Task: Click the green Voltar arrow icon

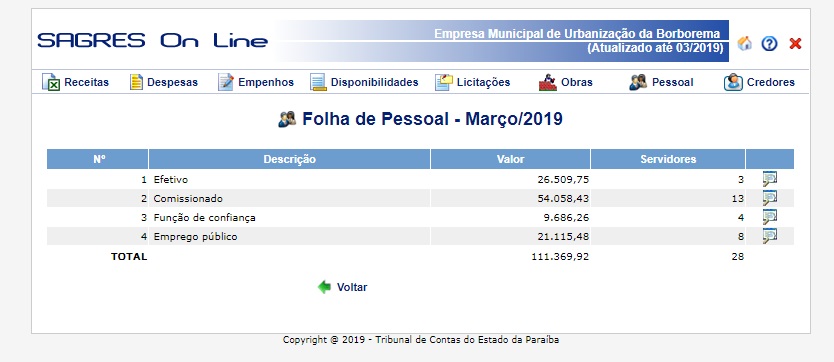Action: point(324,287)
